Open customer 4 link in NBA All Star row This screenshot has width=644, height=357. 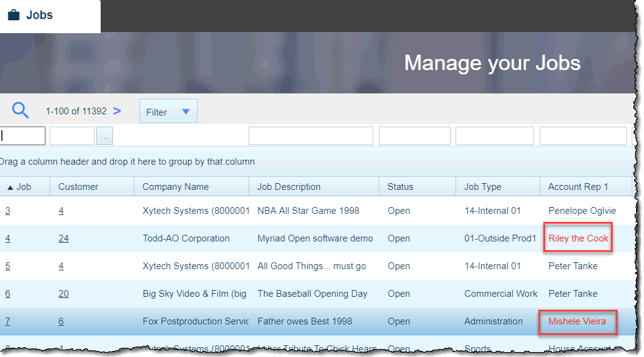[61, 211]
